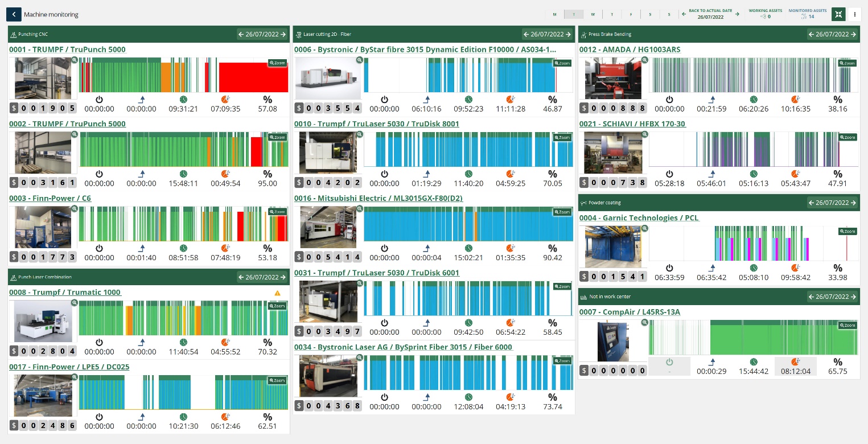Click the back date arrow in Press Brake Bending header
Viewport: 868px width, 444px height.
[811, 34]
